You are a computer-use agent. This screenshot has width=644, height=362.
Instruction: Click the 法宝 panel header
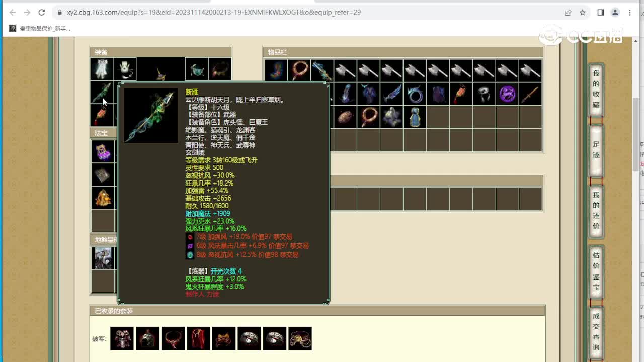click(x=104, y=133)
